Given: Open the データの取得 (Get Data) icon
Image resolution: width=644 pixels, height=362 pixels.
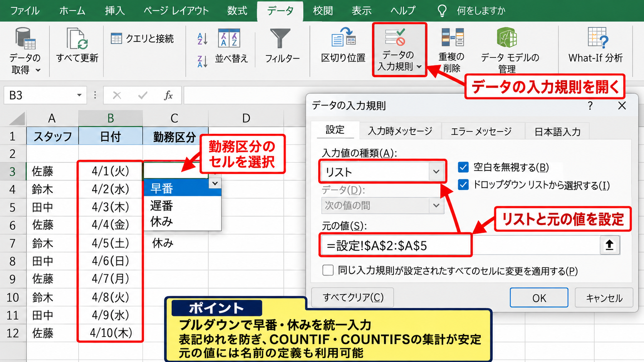Looking at the screenshot, I should click(25, 38).
